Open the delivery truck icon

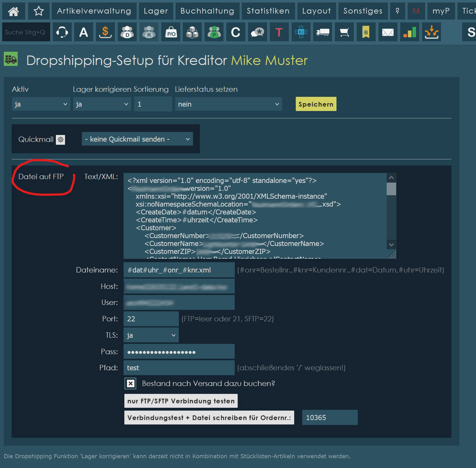323,32
